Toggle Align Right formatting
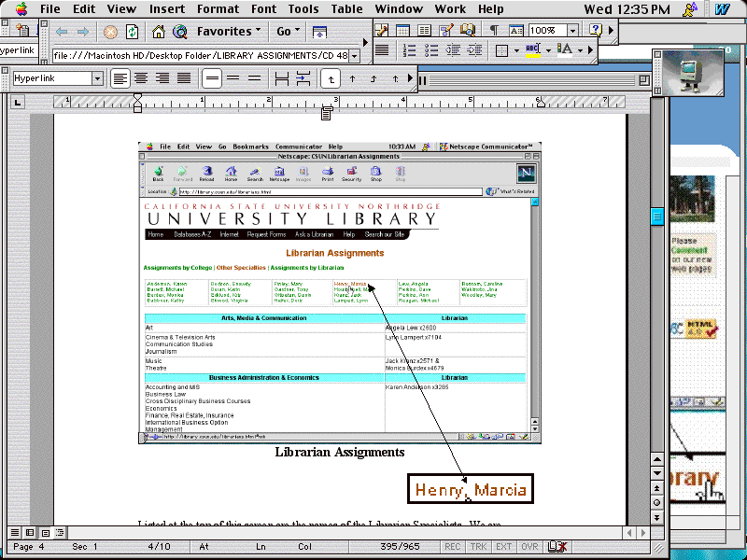 [162, 78]
